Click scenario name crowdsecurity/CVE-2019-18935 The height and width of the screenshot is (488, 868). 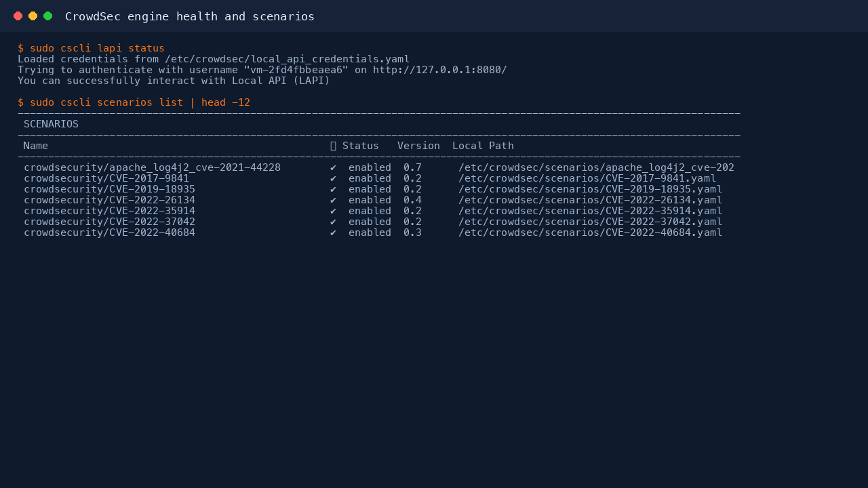(x=109, y=189)
